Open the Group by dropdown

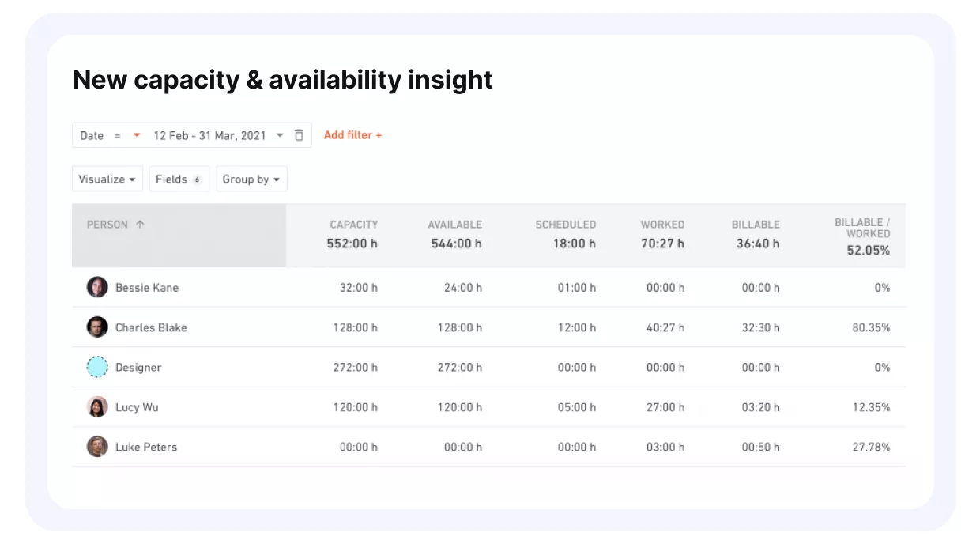(x=251, y=179)
